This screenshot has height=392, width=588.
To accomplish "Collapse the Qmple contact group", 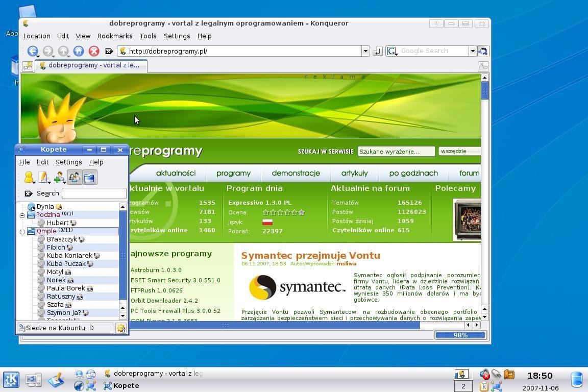I will (x=22, y=231).
